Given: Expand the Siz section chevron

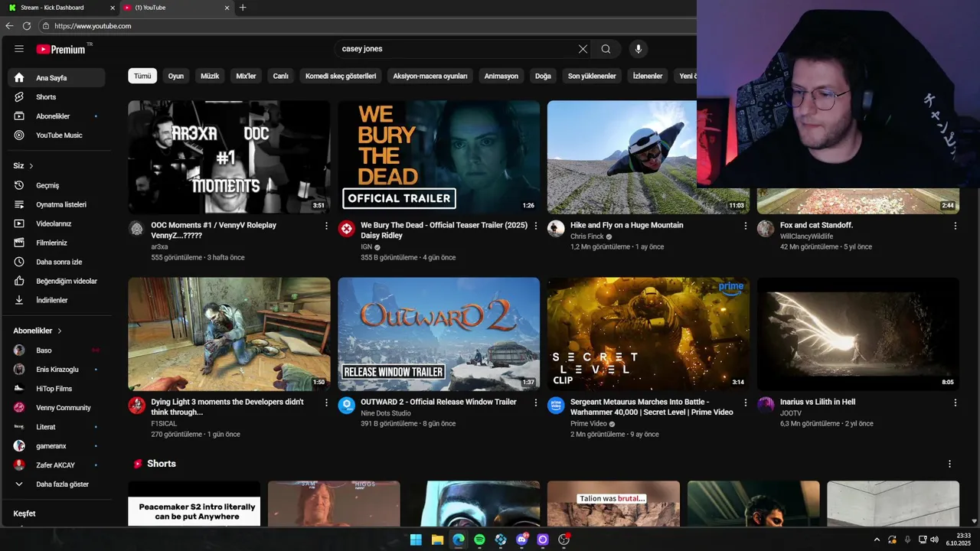Looking at the screenshot, I should pyautogui.click(x=31, y=166).
